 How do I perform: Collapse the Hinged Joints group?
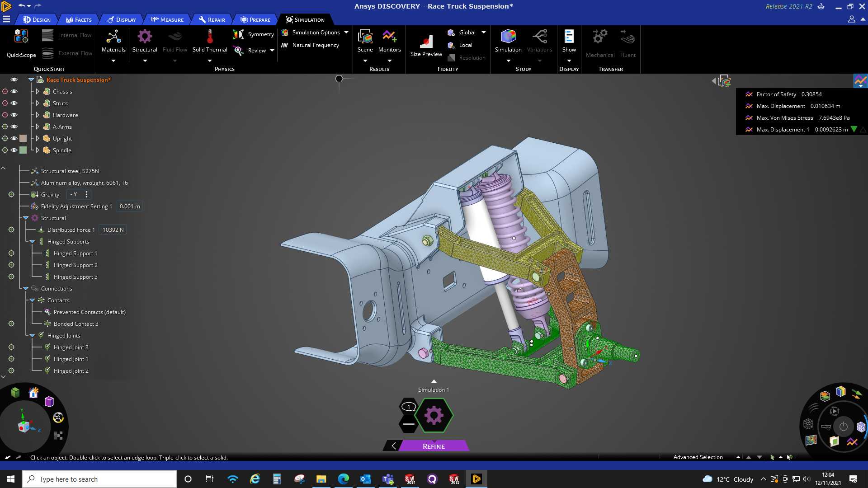coord(32,335)
